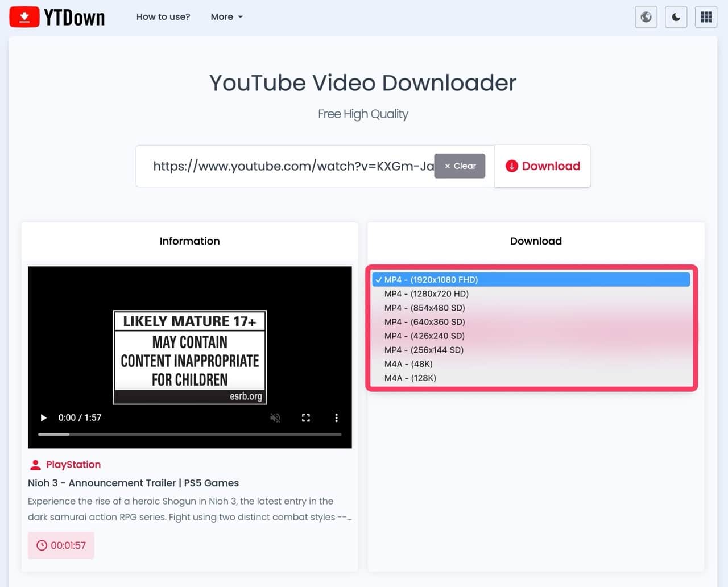
Task: Click the 0:00 / 1:57 time display
Action: coord(80,418)
